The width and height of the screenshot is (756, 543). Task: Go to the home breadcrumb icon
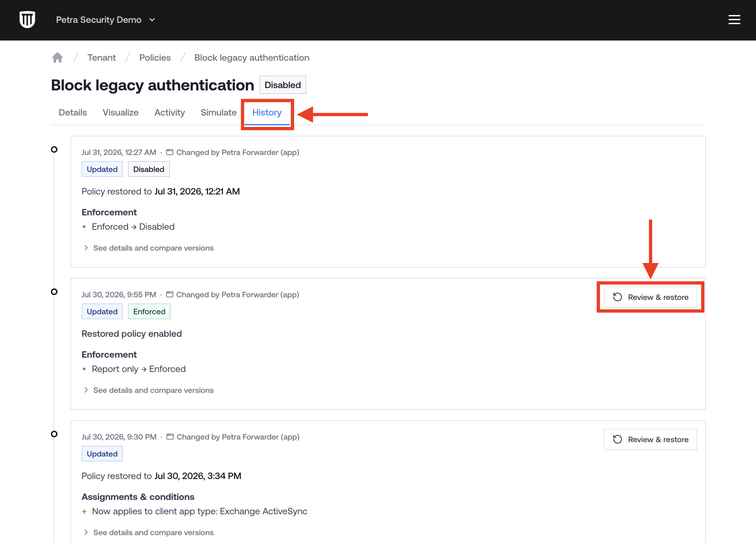[x=57, y=58]
